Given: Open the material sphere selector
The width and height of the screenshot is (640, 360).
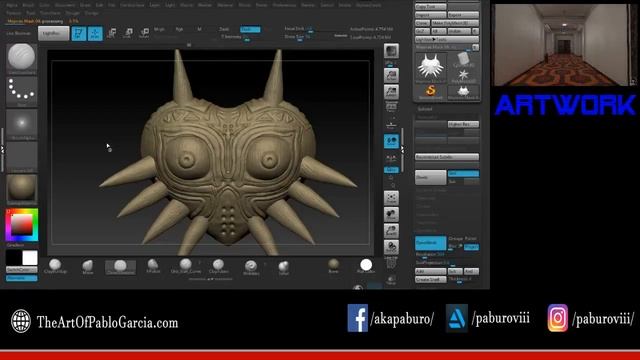Looking at the screenshot, I should coord(22,189).
